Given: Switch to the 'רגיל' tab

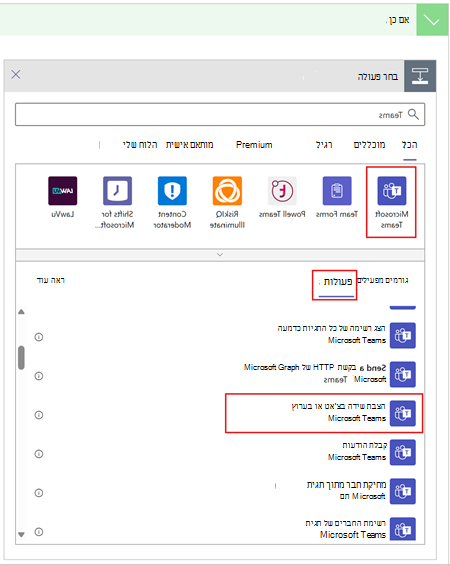Looking at the screenshot, I should 324,145.
